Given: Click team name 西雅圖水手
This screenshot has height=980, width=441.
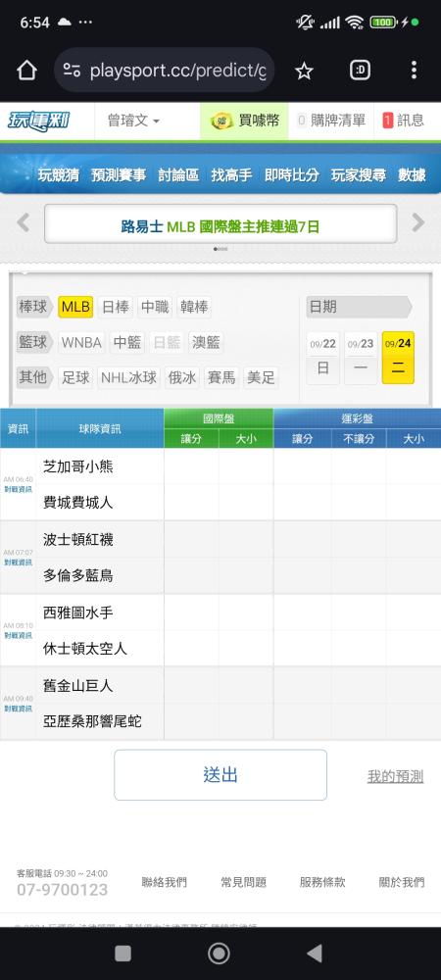Looking at the screenshot, I should 78,612.
